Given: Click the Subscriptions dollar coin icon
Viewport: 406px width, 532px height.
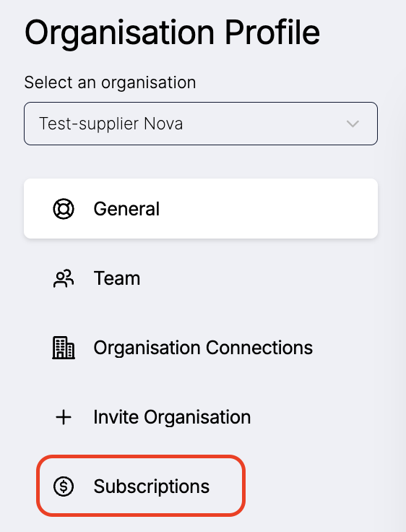Looking at the screenshot, I should point(64,486).
